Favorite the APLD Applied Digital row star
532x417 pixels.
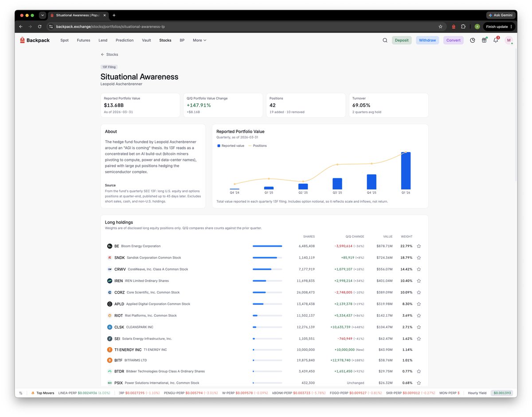(419, 304)
